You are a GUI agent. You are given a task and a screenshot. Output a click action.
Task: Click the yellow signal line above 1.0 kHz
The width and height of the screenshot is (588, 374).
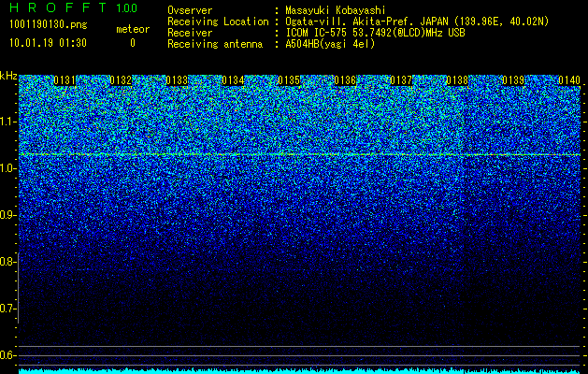coord(299,154)
